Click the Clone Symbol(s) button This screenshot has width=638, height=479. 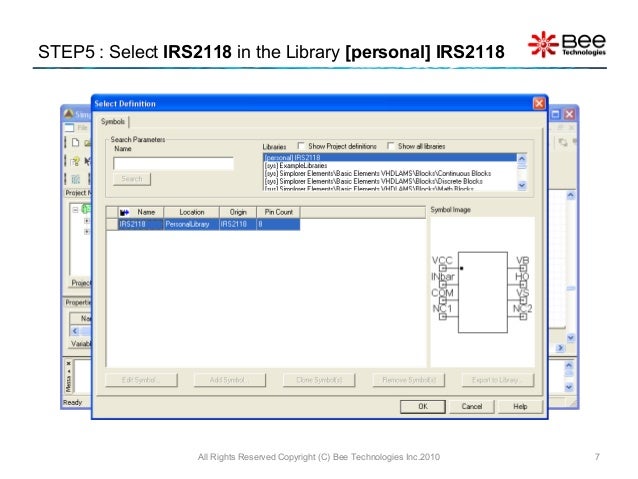pos(319,380)
